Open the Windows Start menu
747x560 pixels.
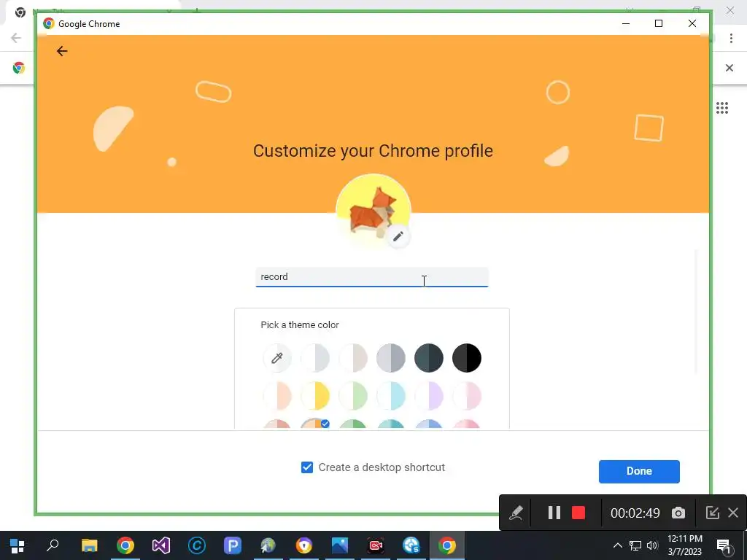tap(18, 545)
